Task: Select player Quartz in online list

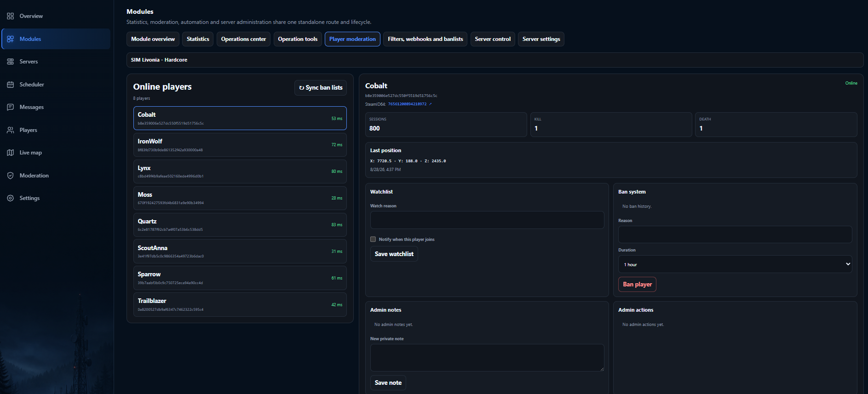Action: (240, 225)
